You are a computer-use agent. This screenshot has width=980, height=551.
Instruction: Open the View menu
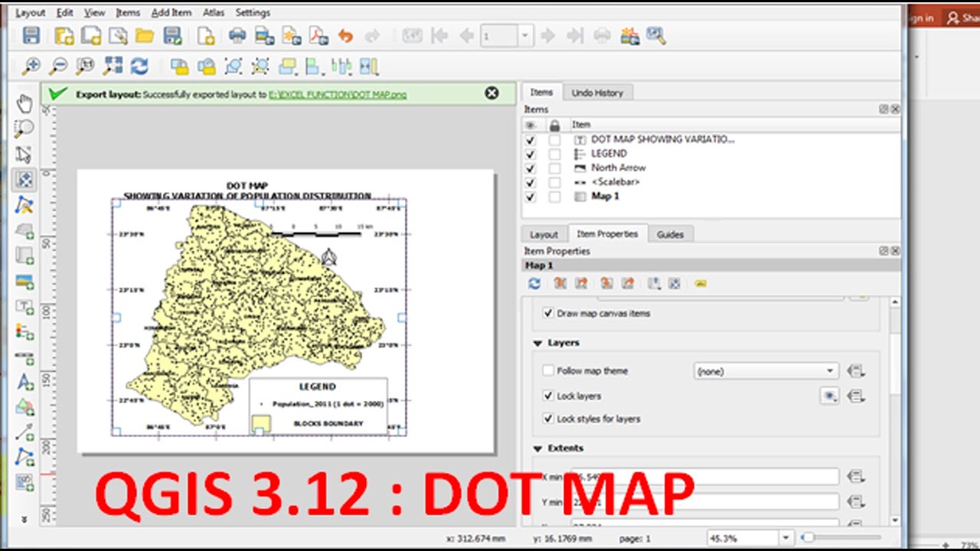tap(95, 13)
